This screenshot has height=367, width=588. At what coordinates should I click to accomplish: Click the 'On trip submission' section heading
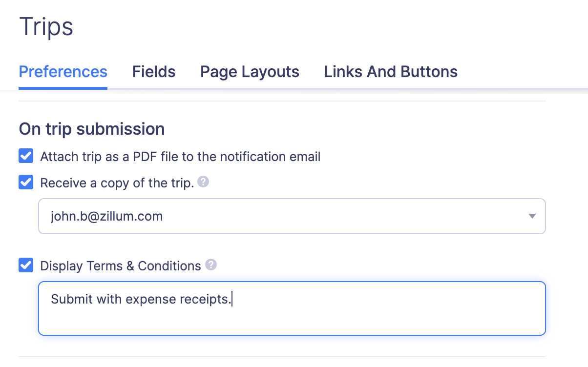tap(92, 129)
